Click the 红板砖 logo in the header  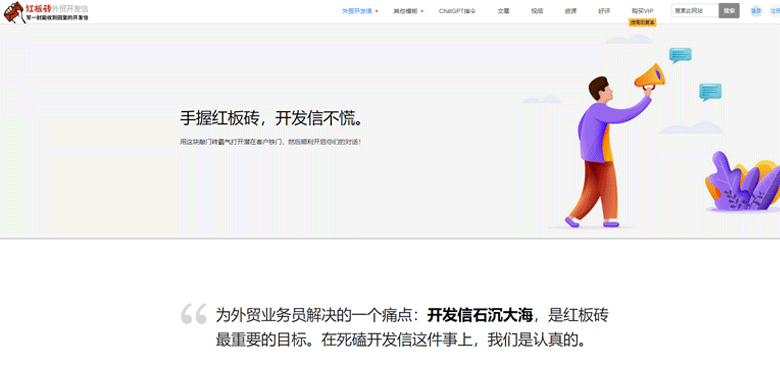pyautogui.click(x=46, y=11)
